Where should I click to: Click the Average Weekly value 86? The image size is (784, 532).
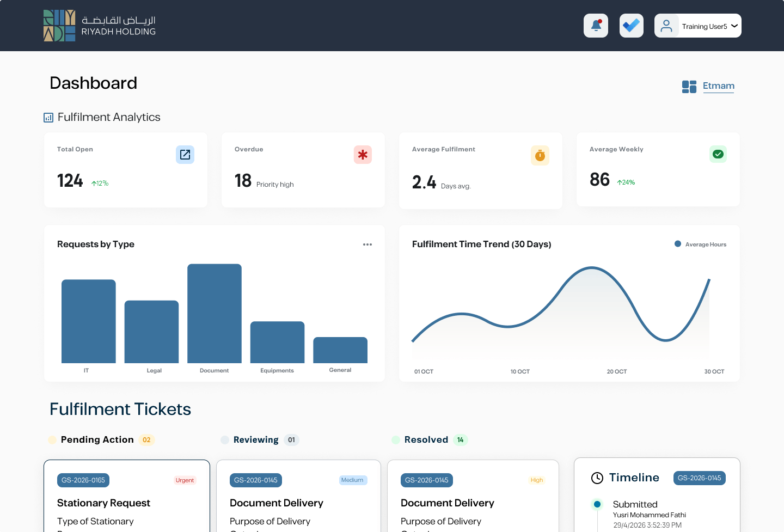[x=600, y=180]
